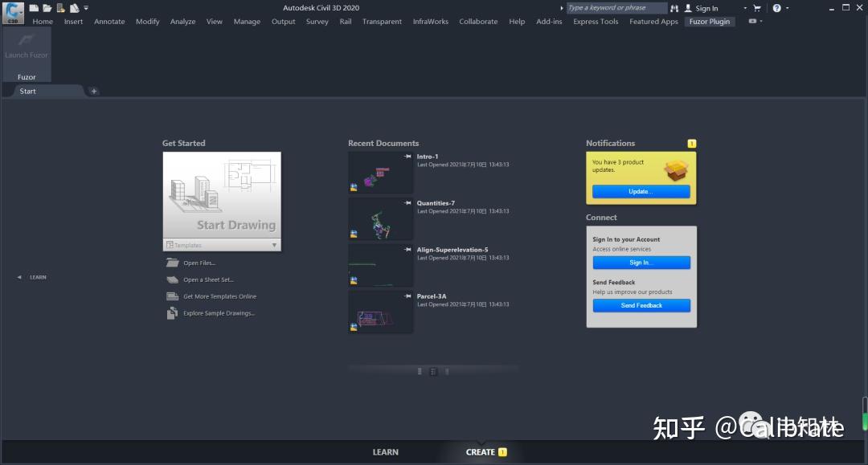
Task: Click the Open a Sheet Set icon
Action: (x=172, y=279)
